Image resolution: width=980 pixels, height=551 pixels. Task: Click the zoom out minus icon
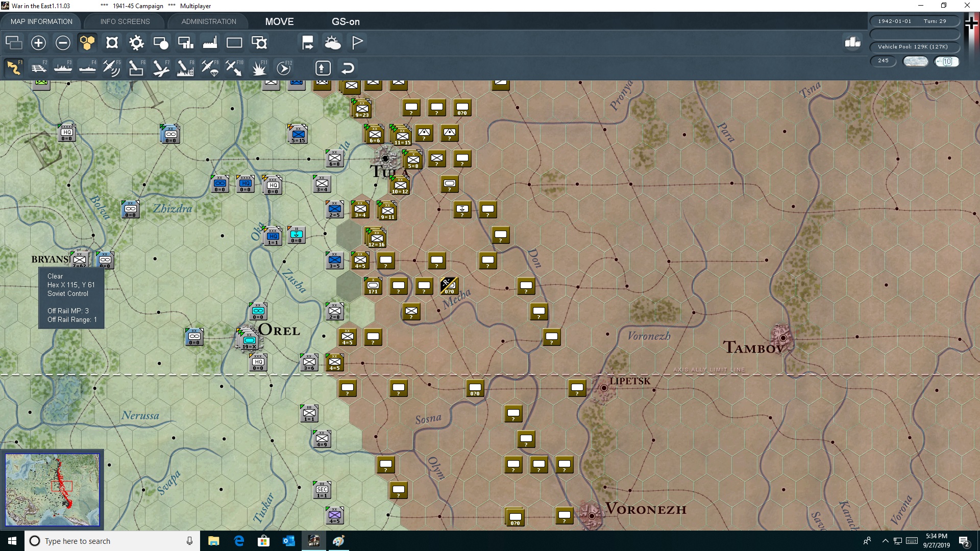(x=63, y=43)
